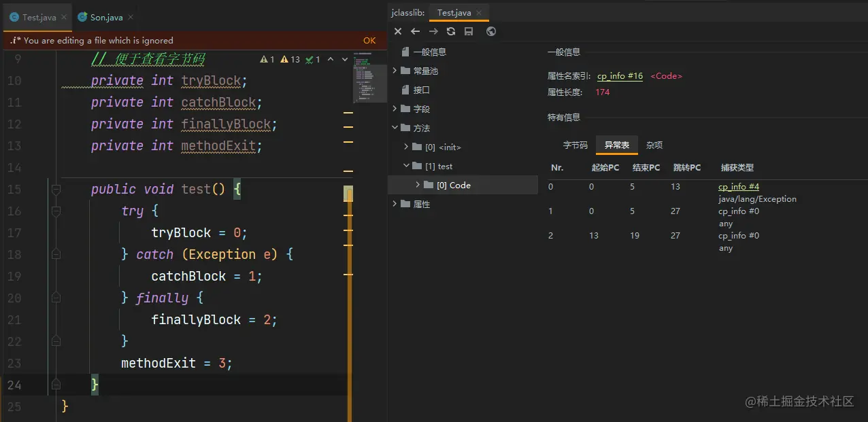Expand the 属性 node chevron
Screen dimensions: 868x422
pyautogui.click(x=395, y=204)
